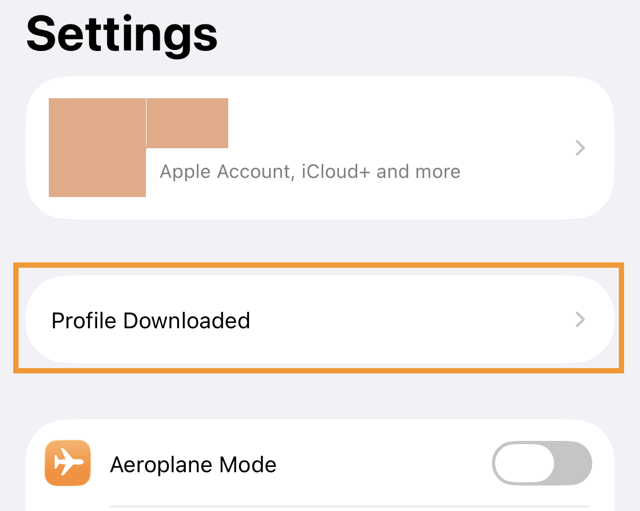Click the word "Profile" in the highlighted row
Viewport: 640px width, 511px height.
[x=84, y=321]
